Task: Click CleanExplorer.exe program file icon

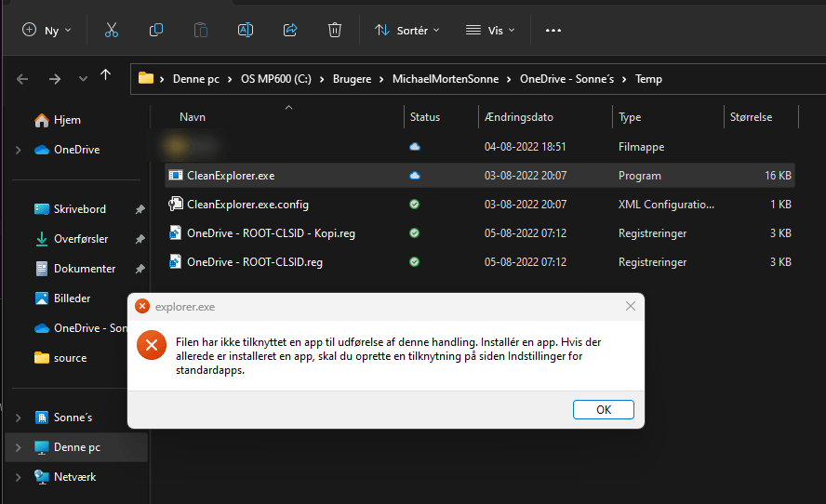Action: point(176,175)
